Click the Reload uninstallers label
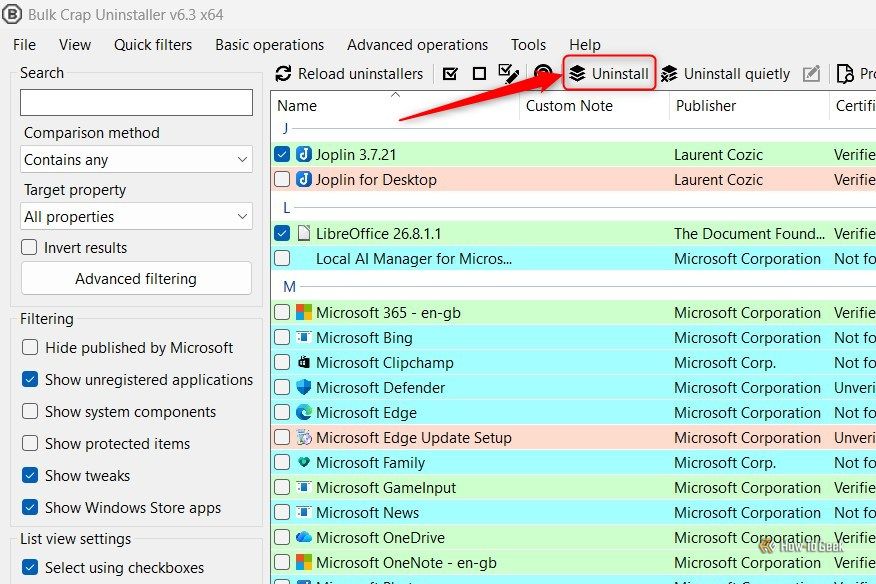Screen dimensions: 876x584 coord(360,74)
